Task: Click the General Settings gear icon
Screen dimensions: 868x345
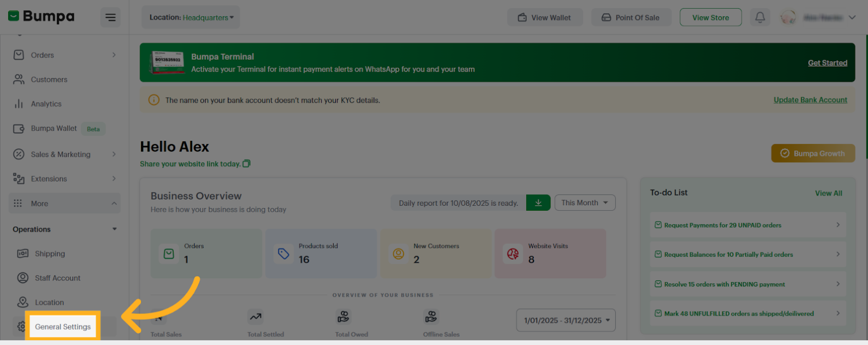Action: 22,327
